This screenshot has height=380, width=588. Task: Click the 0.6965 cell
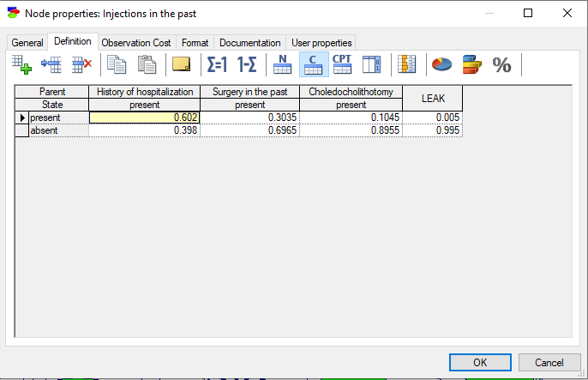(x=249, y=130)
